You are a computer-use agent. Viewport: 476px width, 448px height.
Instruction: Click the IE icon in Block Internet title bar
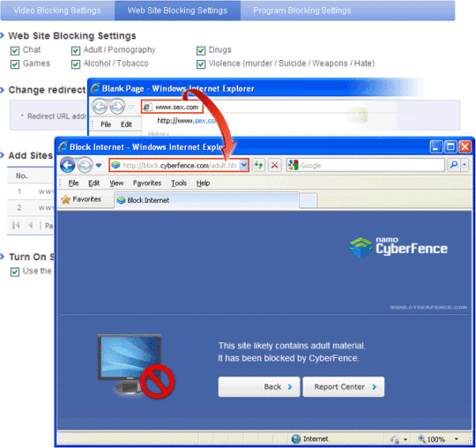click(x=63, y=147)
